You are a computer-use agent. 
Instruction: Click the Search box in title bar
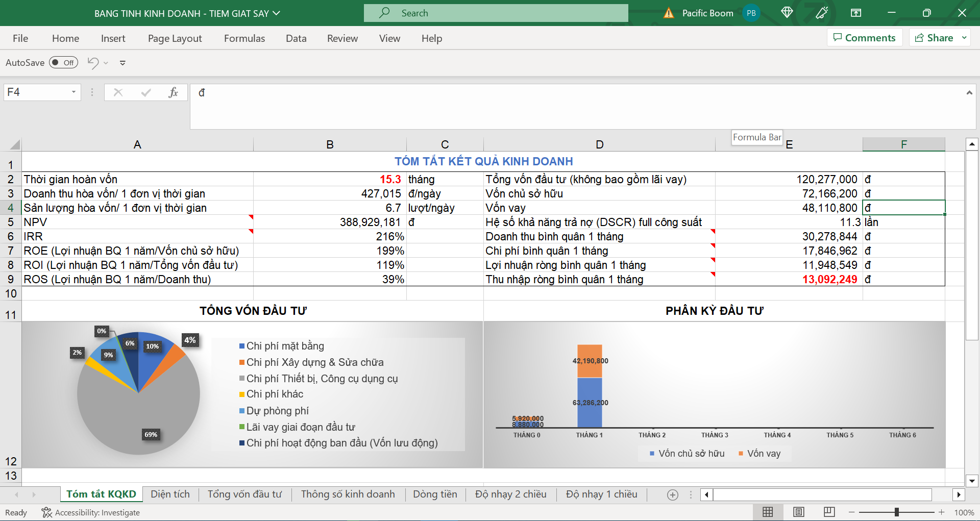click(x=496, y=13)
